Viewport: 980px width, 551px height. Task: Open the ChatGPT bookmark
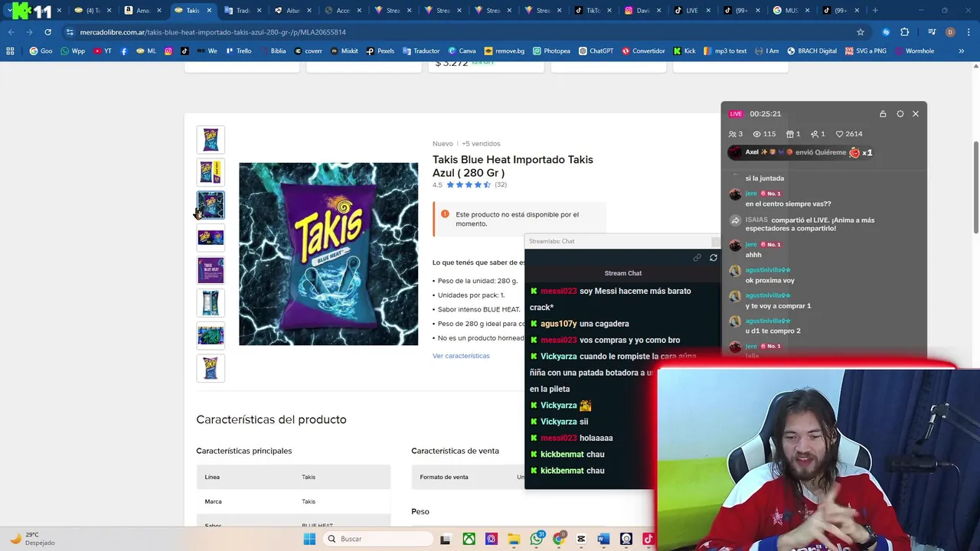pyautogui.click(x=596, y=51)
